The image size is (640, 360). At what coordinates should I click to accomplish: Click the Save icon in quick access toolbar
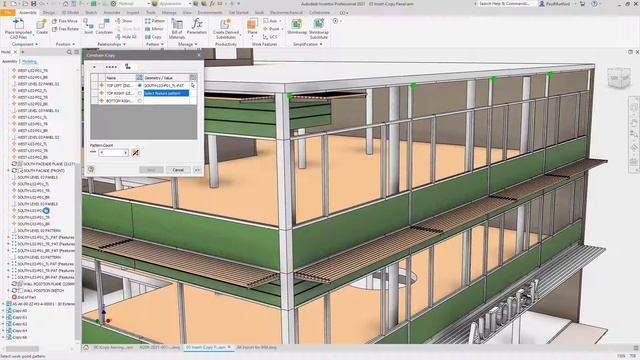[33, 4]
